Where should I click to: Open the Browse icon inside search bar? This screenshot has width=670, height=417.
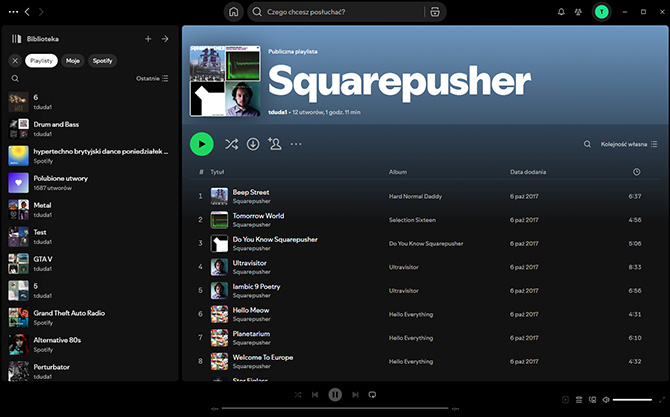point(435,12)
